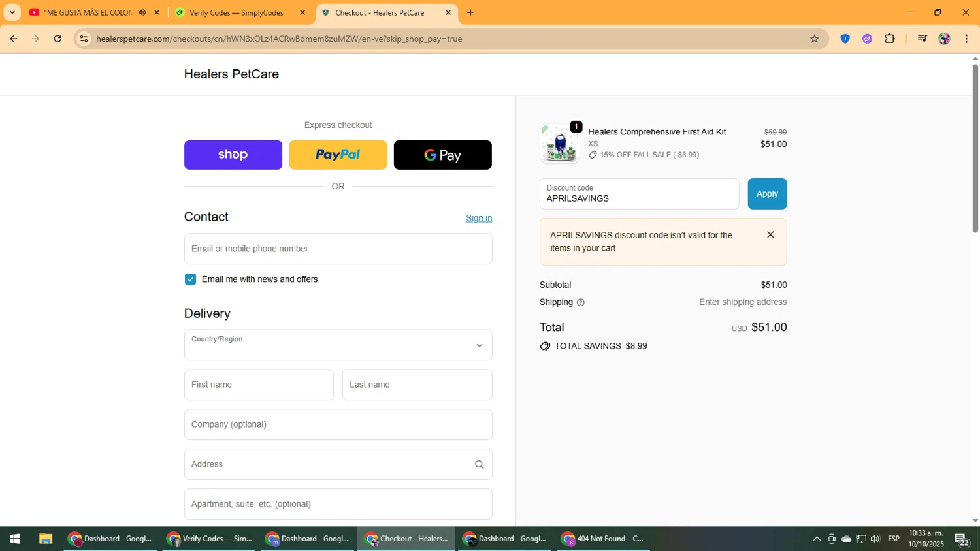The image size is (980, 551).
Task: Open the volume control in system tray
Action: (x=875, y=539)
